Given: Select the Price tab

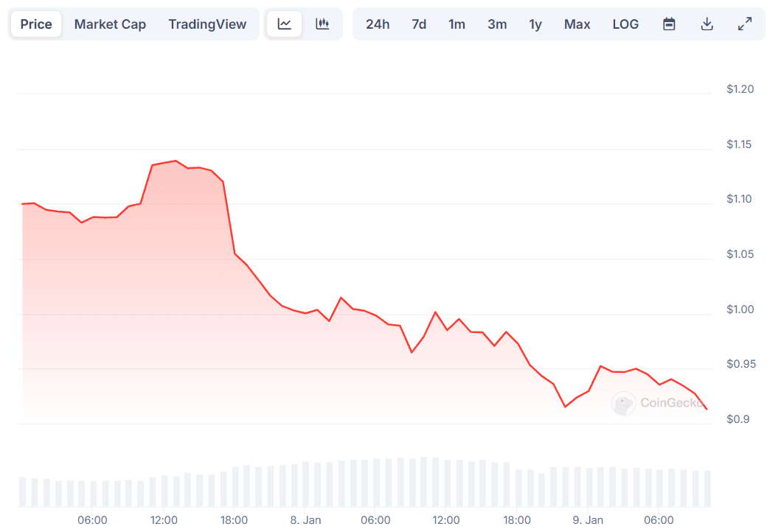Looking at the screenshot, I should coord(36,24).
